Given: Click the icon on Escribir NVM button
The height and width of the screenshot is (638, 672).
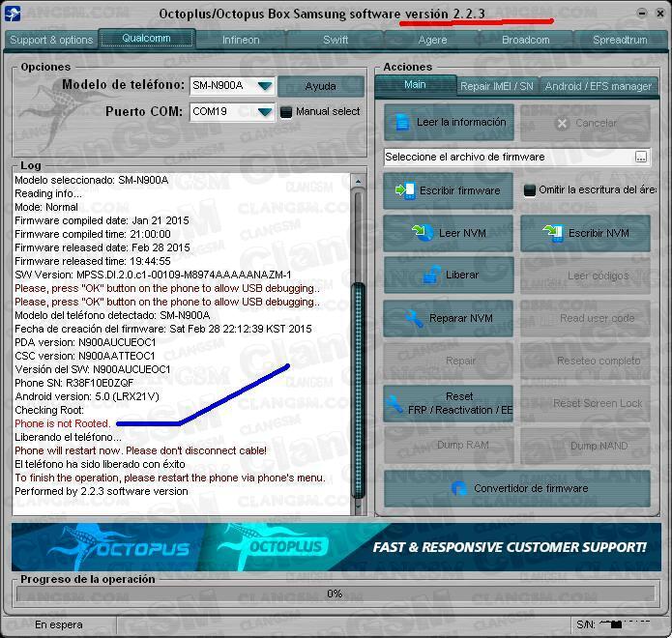Looking at the screenshot, I should 553,233.
